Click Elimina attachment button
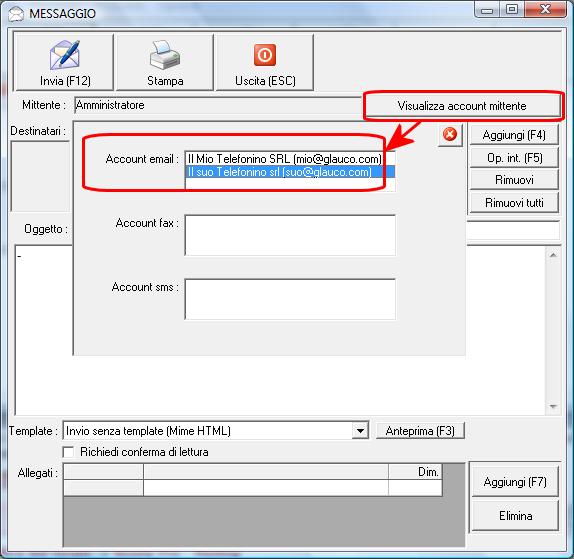The image size is (574, 559). (515, 515)
